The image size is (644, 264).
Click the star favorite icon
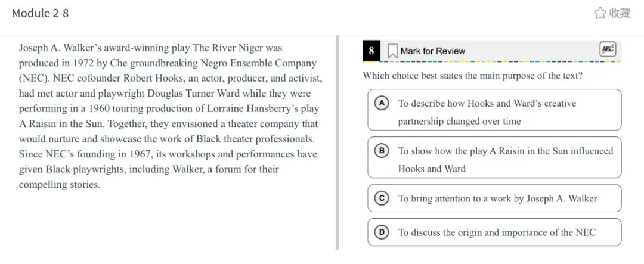pyautogui.click(x=600, y=13)
